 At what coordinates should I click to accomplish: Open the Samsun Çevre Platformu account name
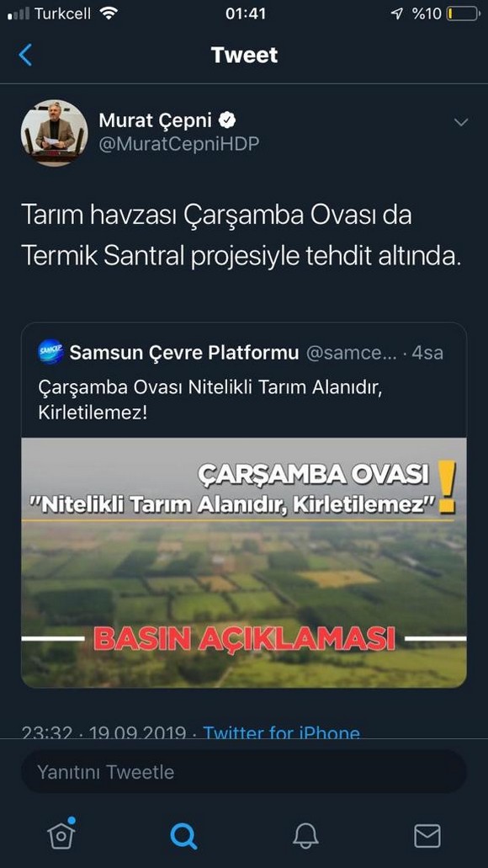(184, 353)
